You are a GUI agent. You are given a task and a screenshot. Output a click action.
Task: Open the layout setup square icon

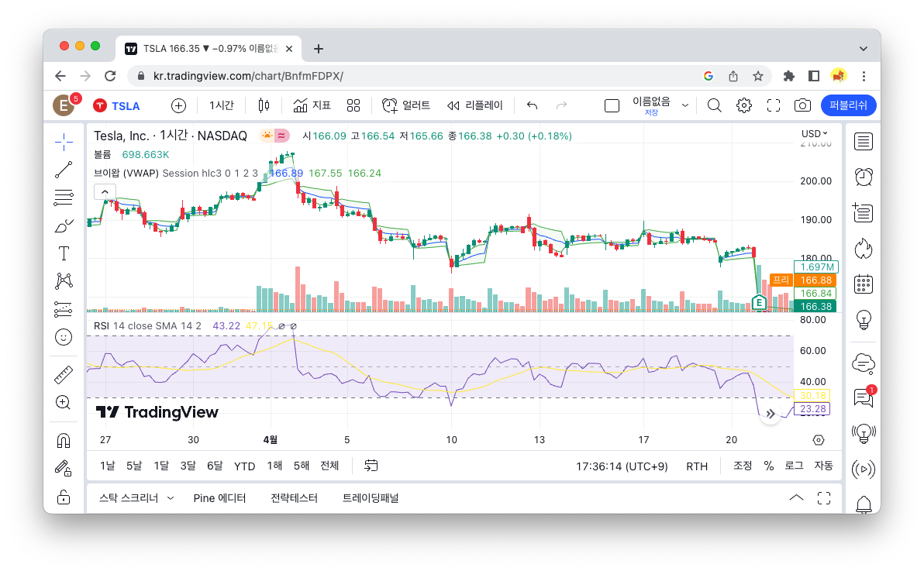(x=612, y=106)
